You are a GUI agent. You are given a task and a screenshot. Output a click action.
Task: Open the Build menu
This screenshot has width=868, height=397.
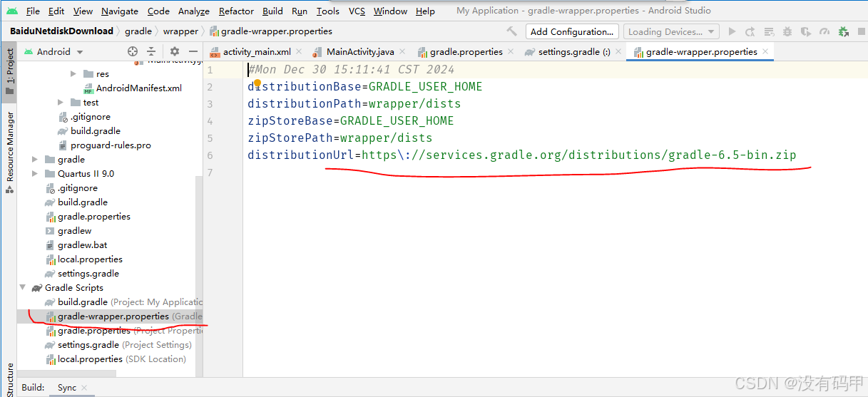272,11
